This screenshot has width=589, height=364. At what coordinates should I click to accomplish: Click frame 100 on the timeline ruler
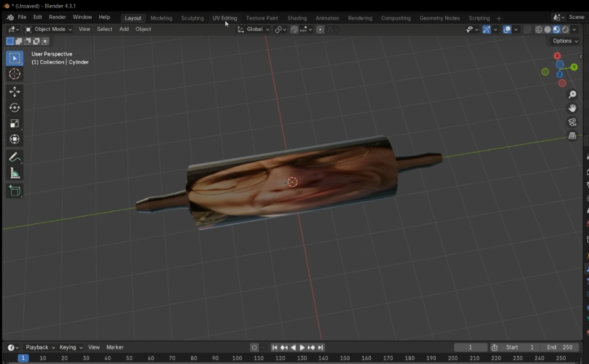point(237,358)
